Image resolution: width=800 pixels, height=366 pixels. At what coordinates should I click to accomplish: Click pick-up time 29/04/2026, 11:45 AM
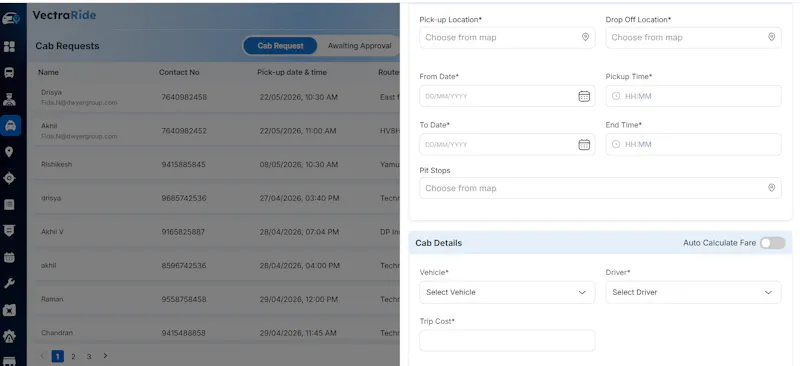(x=298, y=333)
